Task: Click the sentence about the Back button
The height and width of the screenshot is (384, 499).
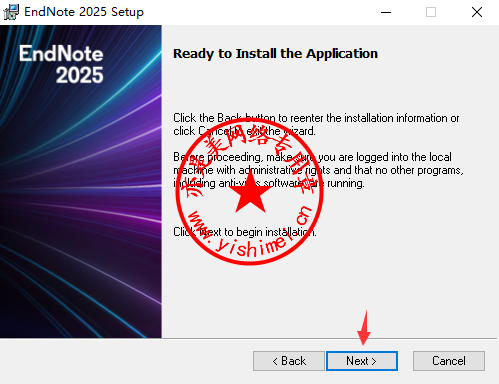Action: pos(316,124)
